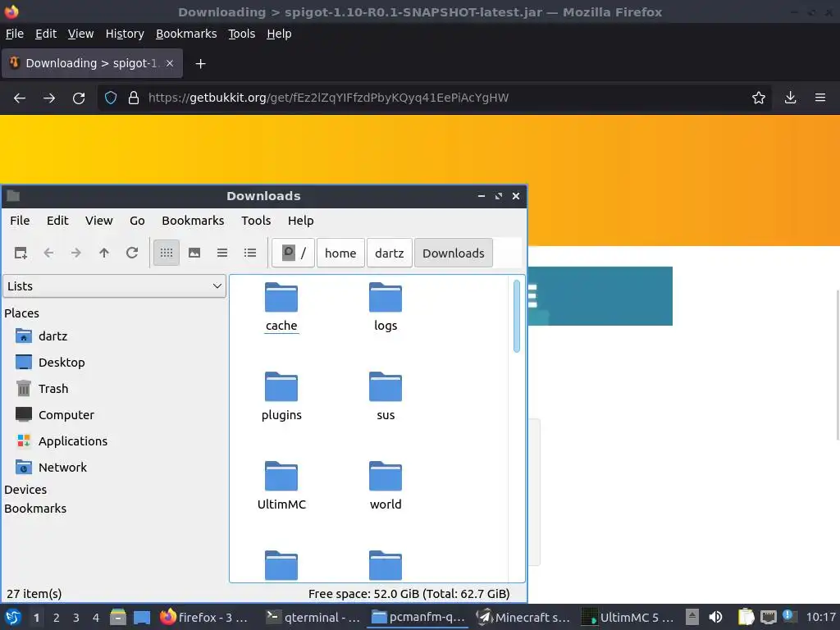Viewport: 840px width, 630px height.
Task: Open Firefox hamburger application menu
Action: [x=820, y=98]
